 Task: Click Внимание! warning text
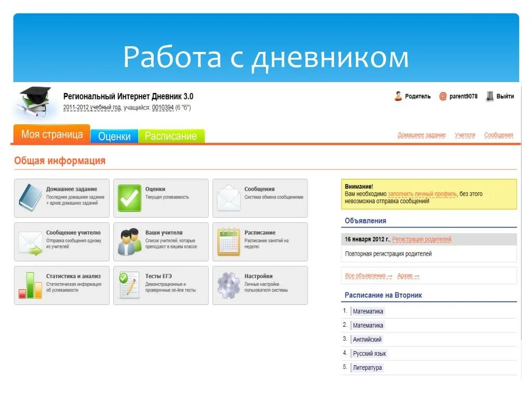click(358, 187)
